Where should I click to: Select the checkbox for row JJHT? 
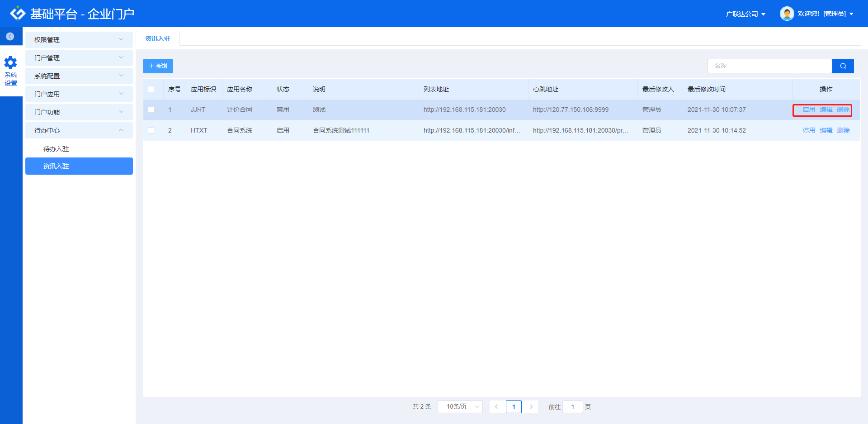(151, 110)
